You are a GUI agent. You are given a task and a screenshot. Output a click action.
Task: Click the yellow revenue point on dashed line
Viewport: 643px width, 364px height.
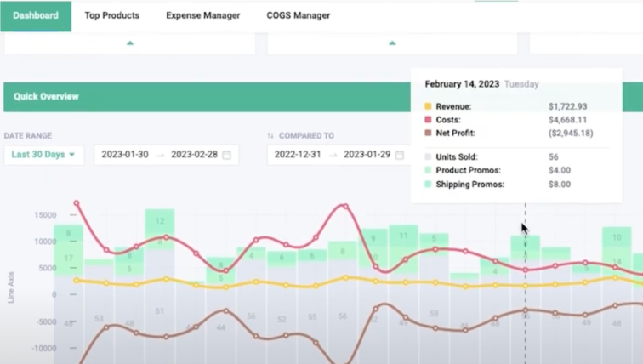pos(526,286)
